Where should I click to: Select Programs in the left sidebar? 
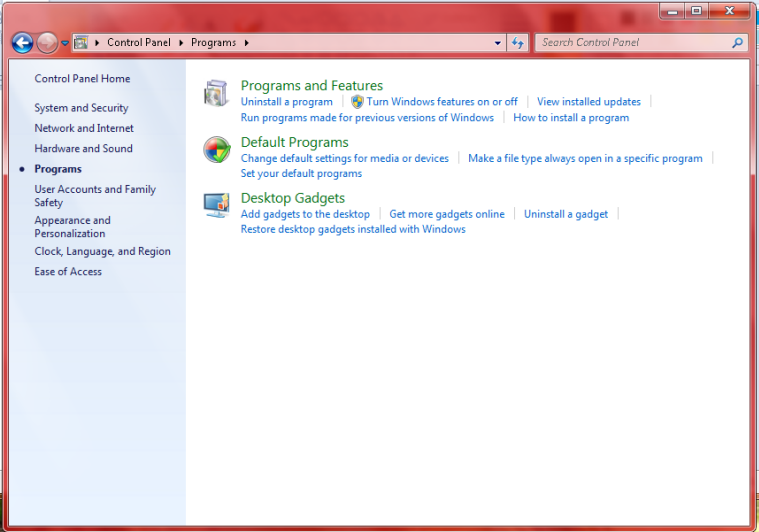58,169
